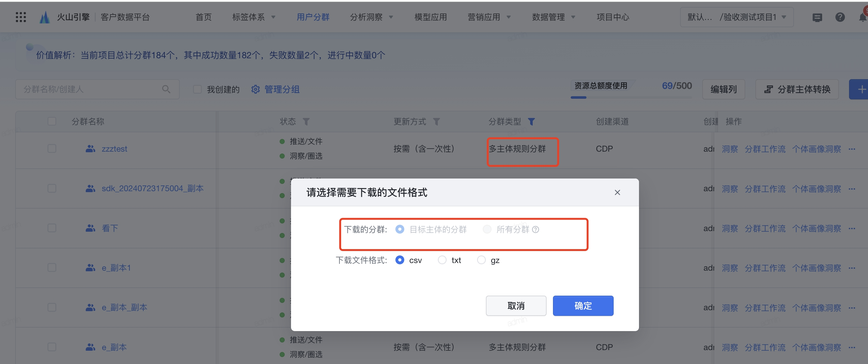The height and width of the screenshot is (364, 868).
Task: Open the app grid launcher icon
Action: pyautogui.click(x=21, y=17)
